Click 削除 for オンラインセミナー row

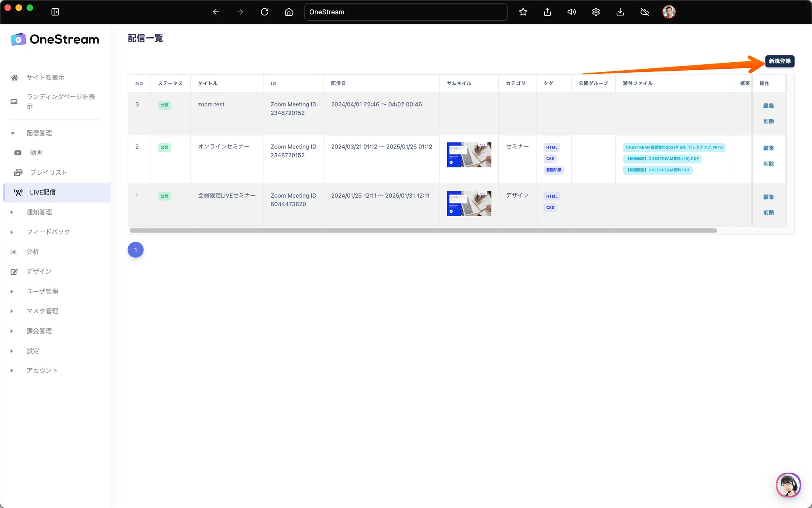pyautogui.click(x=768, y=164)
